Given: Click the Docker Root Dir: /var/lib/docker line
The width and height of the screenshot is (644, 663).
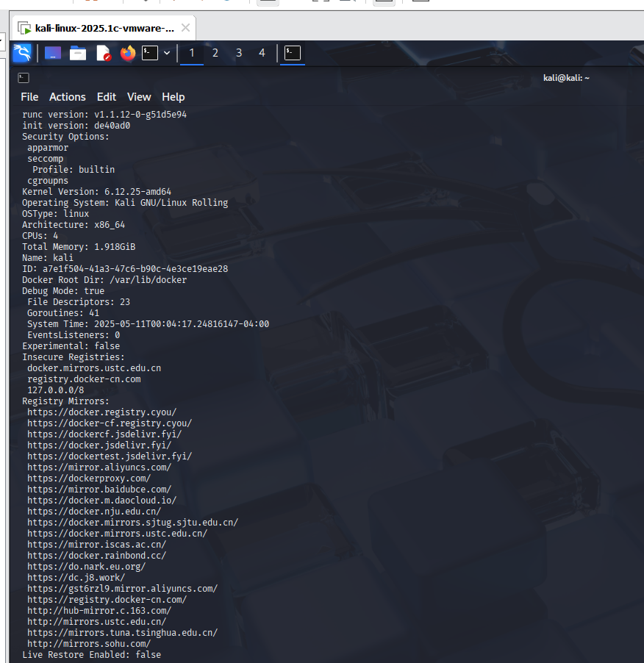Looking at the screenshot, I should (104, 280).
